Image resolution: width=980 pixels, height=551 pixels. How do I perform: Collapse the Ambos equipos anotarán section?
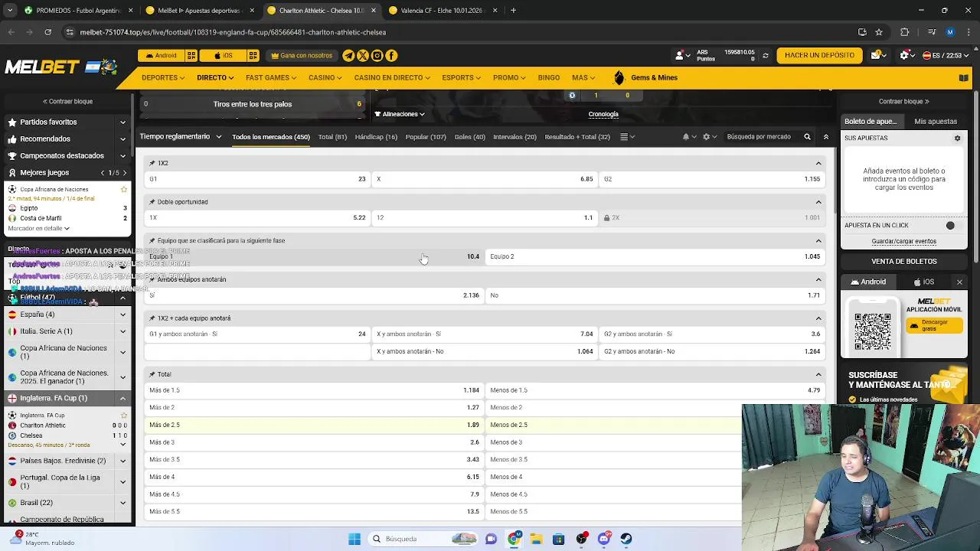pos(818,279)
